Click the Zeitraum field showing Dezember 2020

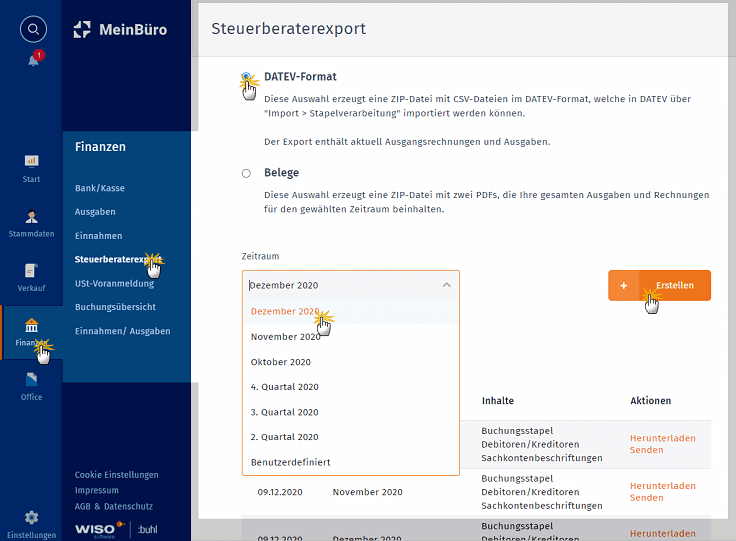pos(351,285)
